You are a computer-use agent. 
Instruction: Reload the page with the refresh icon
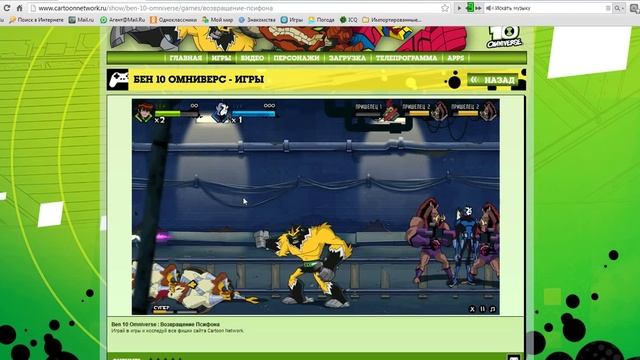tap(6, 8)
